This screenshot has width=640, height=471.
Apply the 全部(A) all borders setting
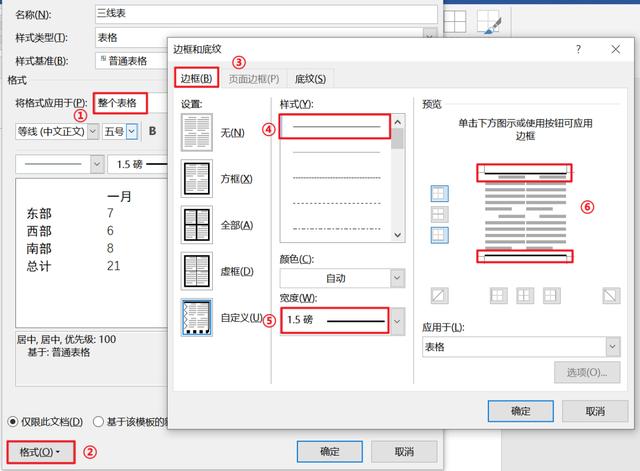point(197,224)
